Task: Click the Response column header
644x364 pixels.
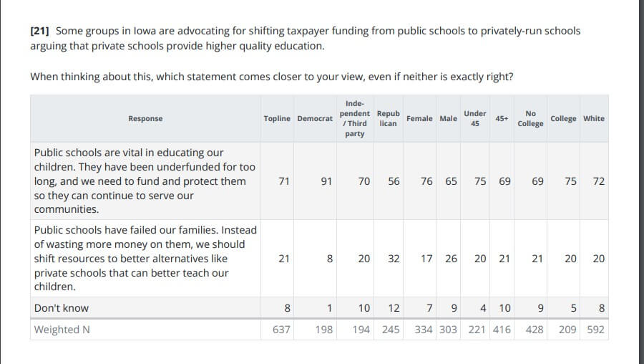Action: [145, 119]
